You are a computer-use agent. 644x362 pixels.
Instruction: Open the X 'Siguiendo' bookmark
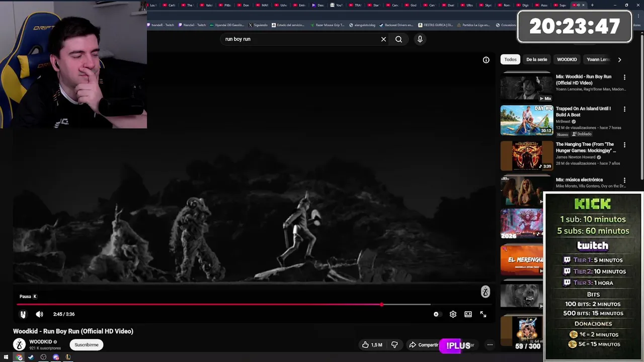point(258,25)
